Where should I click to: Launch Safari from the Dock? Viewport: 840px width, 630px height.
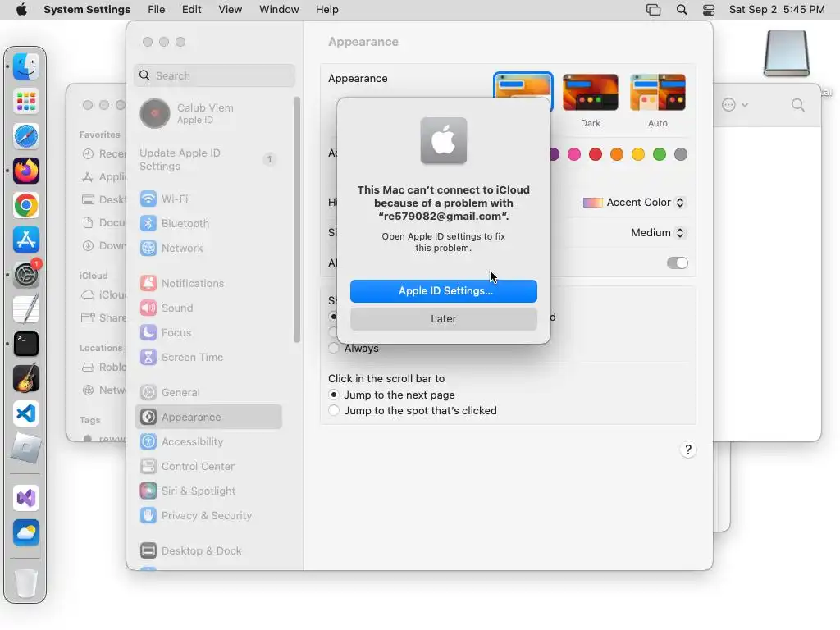[25, 136]
